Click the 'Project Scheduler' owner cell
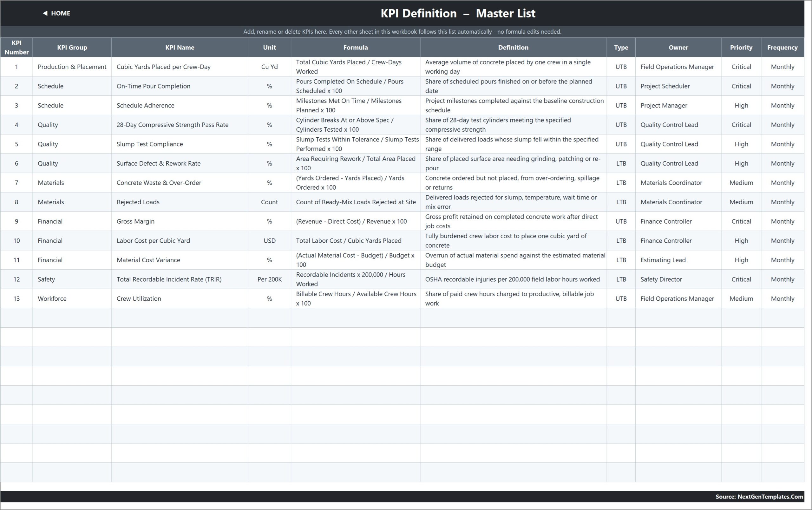 (678, 86)
